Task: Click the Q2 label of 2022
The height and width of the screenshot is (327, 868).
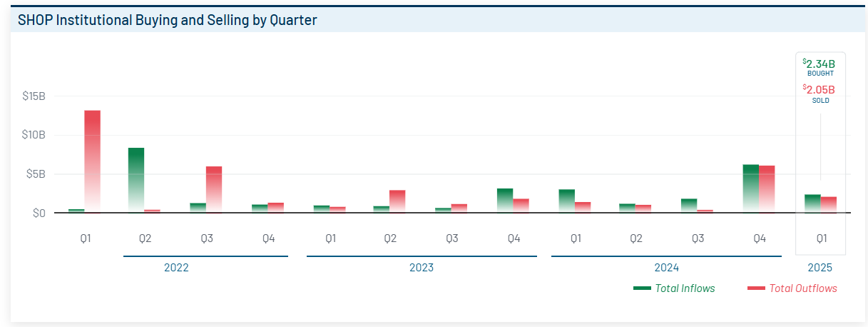Action: tap(145, 238)
